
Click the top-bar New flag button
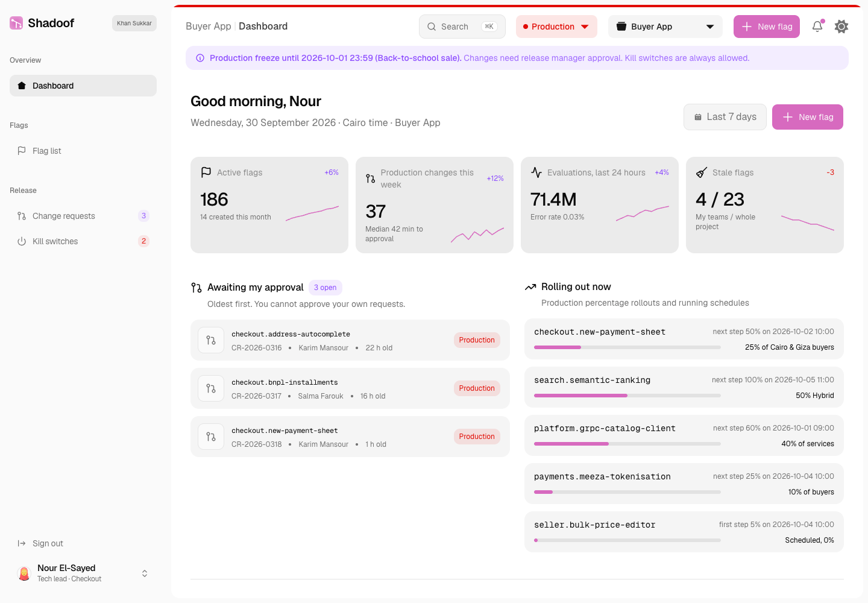(x=767, y=27)
